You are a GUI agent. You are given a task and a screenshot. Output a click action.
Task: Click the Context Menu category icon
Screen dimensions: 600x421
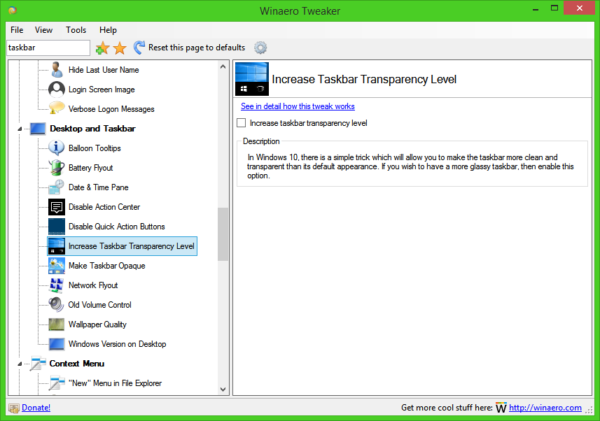[x=38, y=363]
